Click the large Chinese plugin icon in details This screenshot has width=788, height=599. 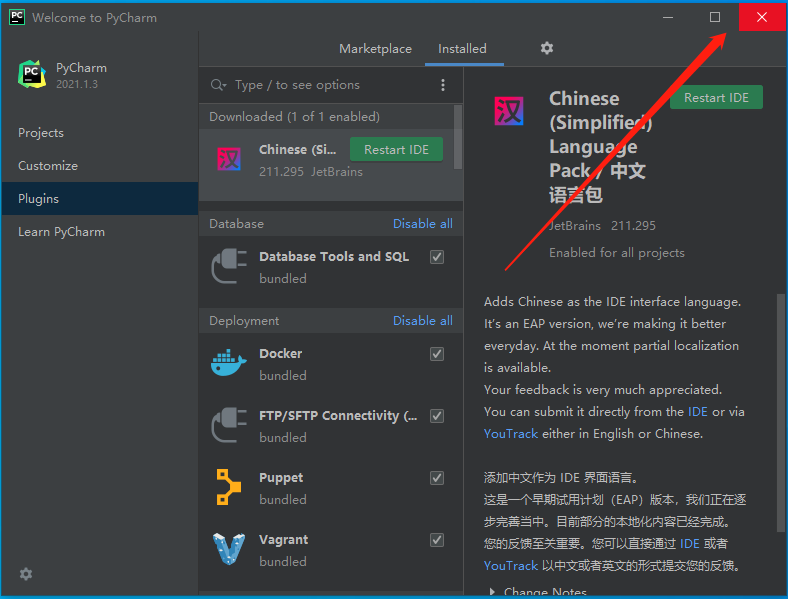(x=509, y=111)
